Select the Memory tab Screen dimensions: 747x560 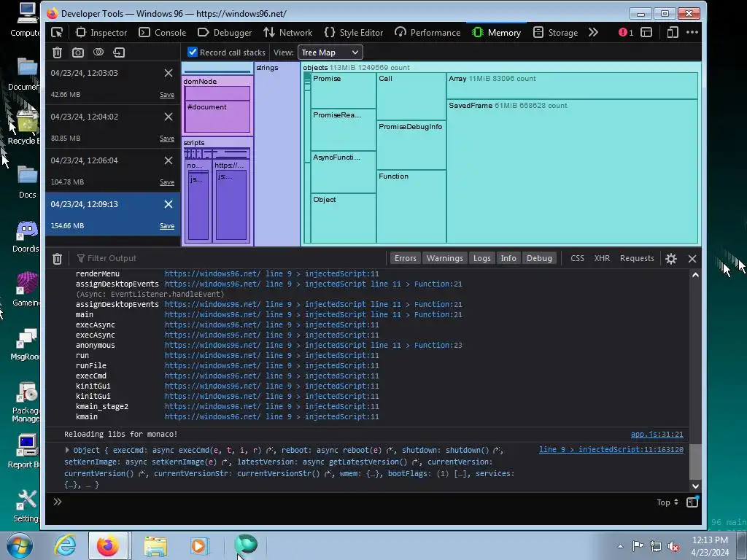pos(496,32)
